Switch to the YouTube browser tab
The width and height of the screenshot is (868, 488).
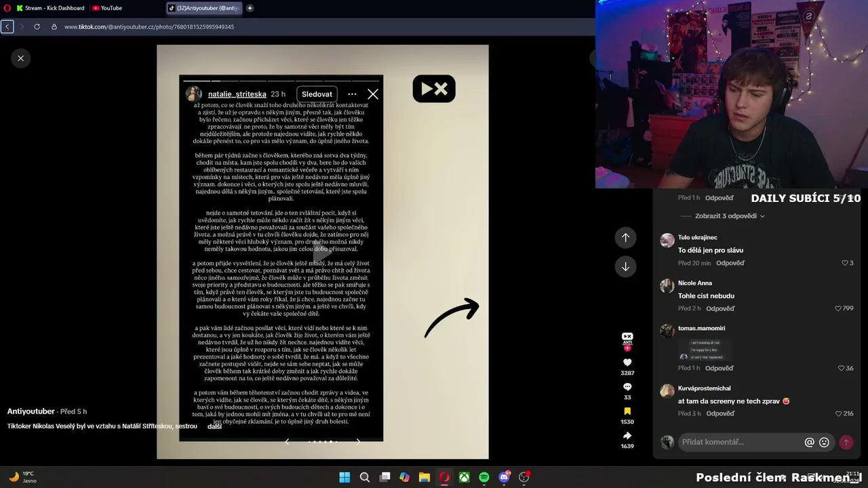tap(107, 8)
